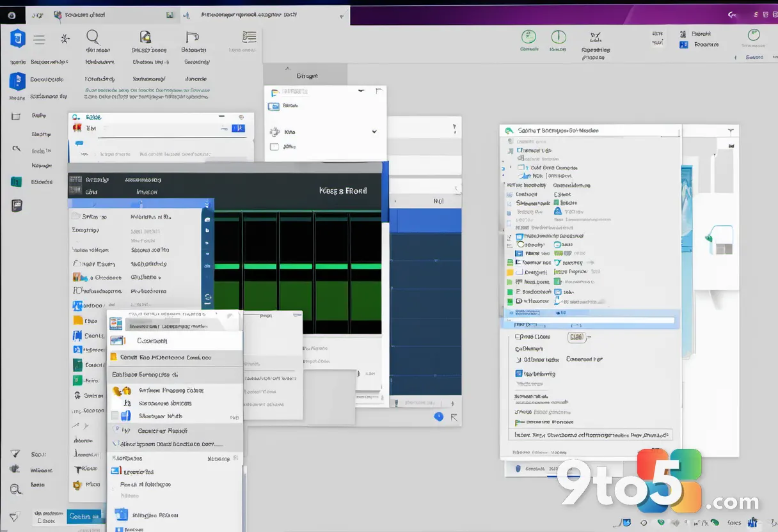Click the flag icon in the top toolbar
This screenshot has width=778, height=532.
[x=191, y=37]
